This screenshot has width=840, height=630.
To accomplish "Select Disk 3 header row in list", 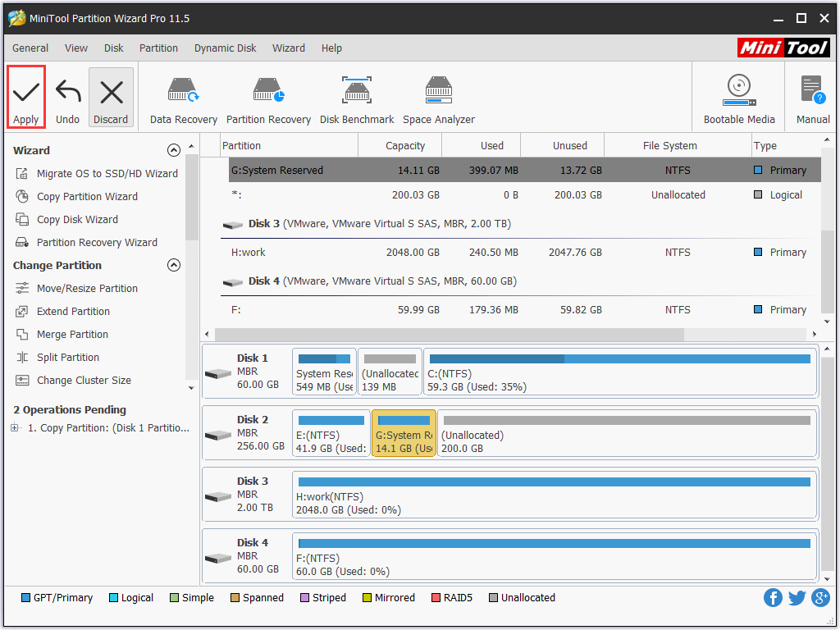I will click(x=521, y=224).
